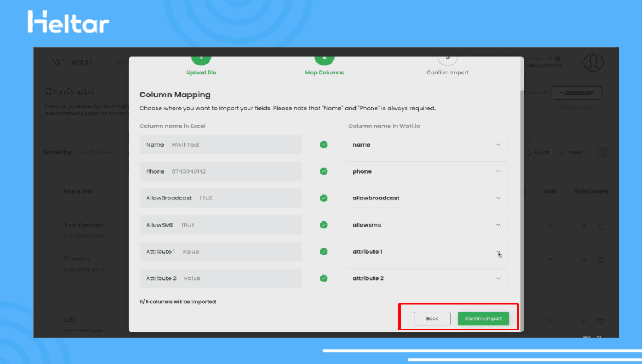Open the user profile avatar icon
This screenshot has height=364, width=642.
pyautogui.click(x=593, y=63)
